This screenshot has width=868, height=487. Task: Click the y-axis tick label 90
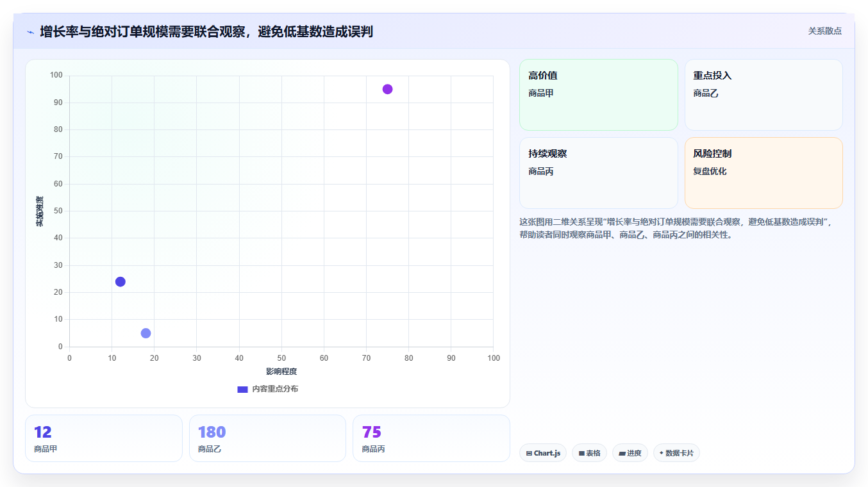[x=58, y=103]
